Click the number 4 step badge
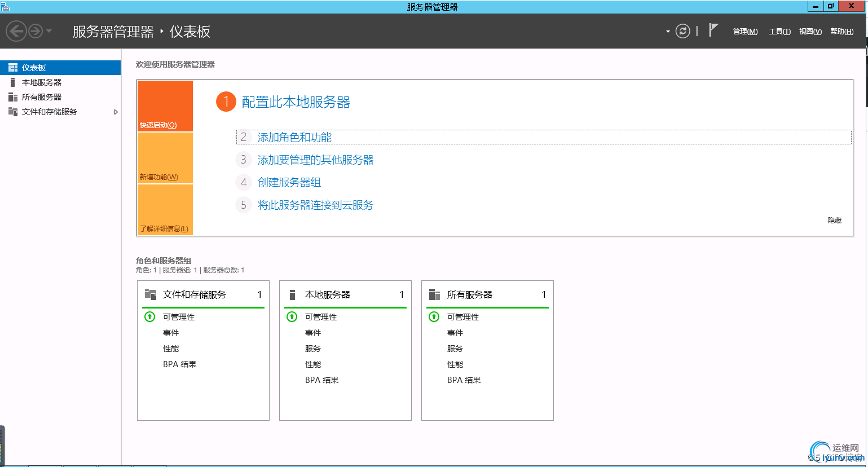Viewport: 868px width, 467px height. pos(243,182)
